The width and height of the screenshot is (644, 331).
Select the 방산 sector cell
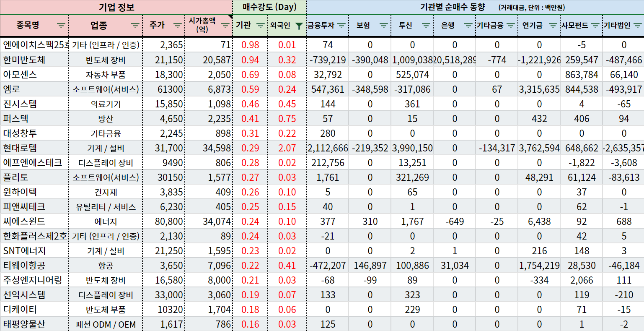click(106, 119)
